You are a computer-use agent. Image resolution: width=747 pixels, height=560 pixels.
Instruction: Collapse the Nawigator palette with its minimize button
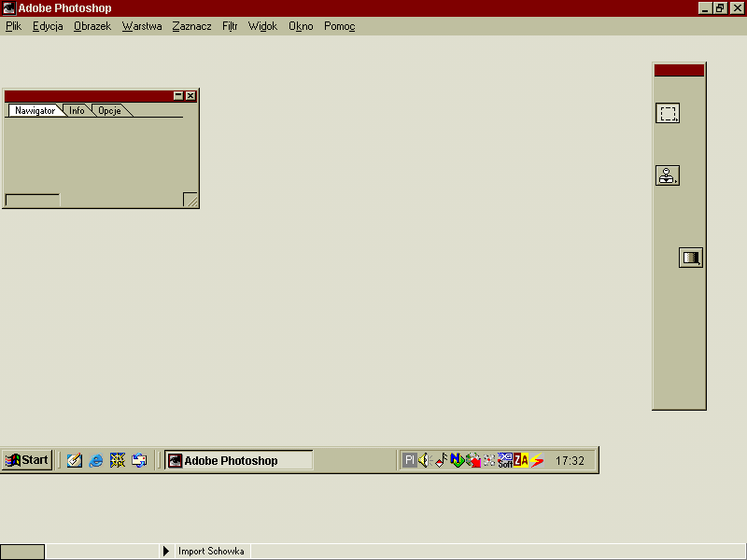pos(178,96)
